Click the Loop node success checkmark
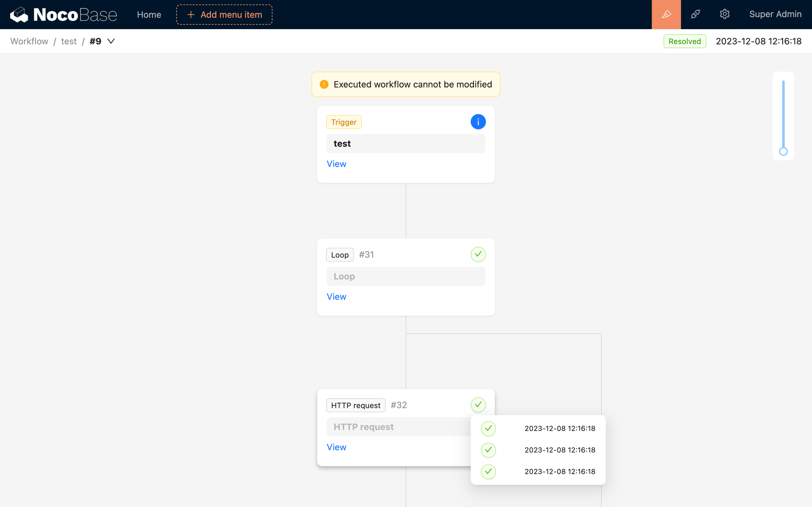 [x=478, y=254]
